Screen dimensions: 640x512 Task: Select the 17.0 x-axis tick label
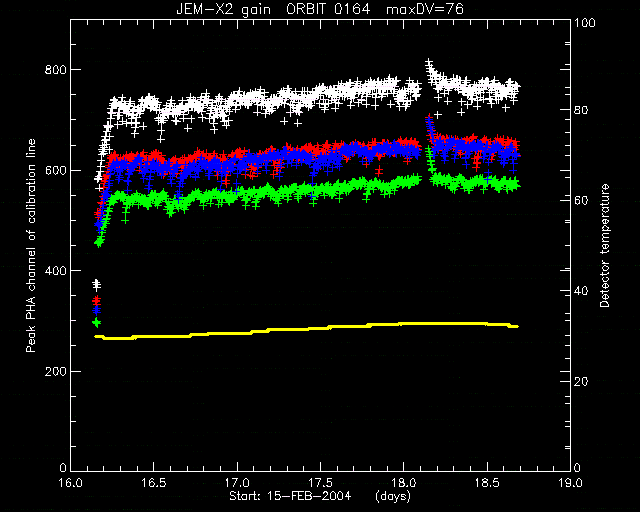pos(237,483)
